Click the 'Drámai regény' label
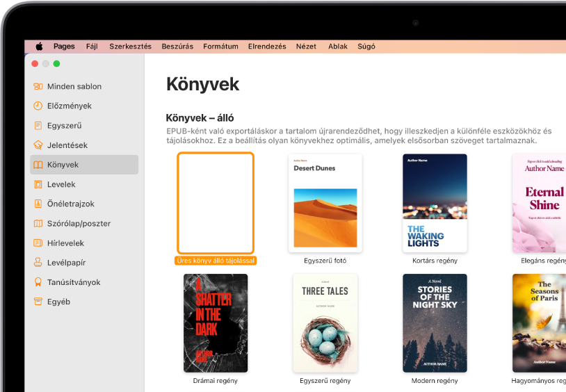The height and width of the screenshot is (392, 566). (216, 381)
